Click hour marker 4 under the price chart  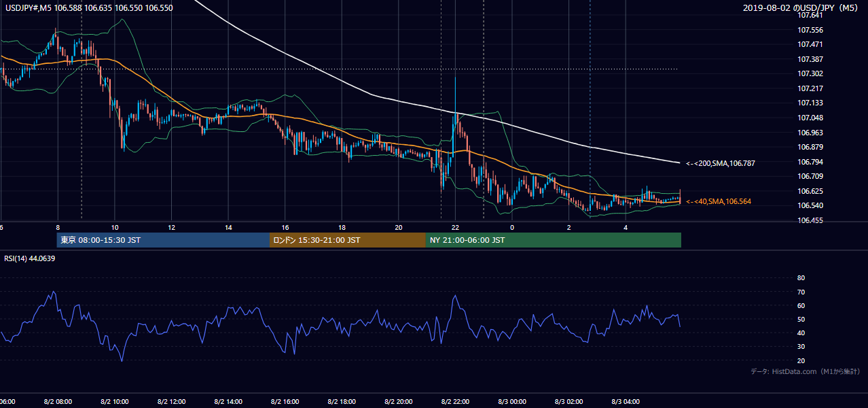coord(626,227)
